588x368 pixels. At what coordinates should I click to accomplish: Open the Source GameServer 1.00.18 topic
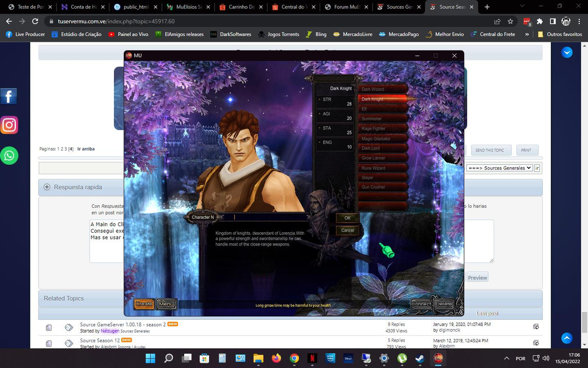pos(123,324)
